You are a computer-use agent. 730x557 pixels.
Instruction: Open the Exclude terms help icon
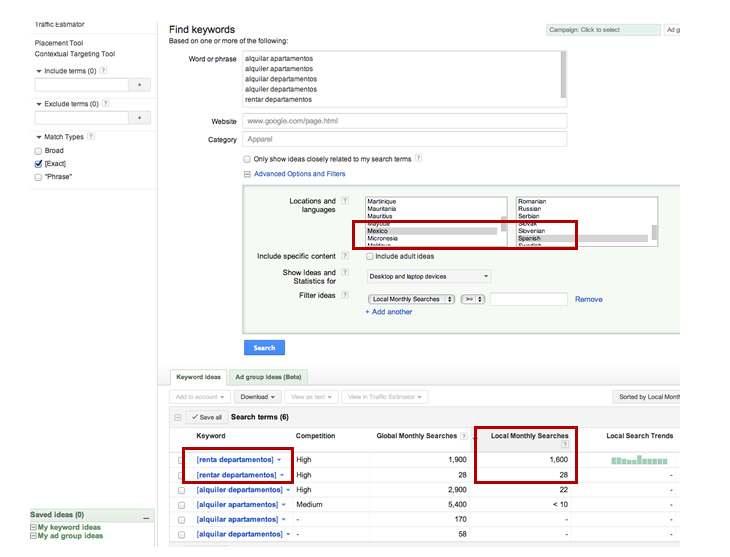coord(106,103)
